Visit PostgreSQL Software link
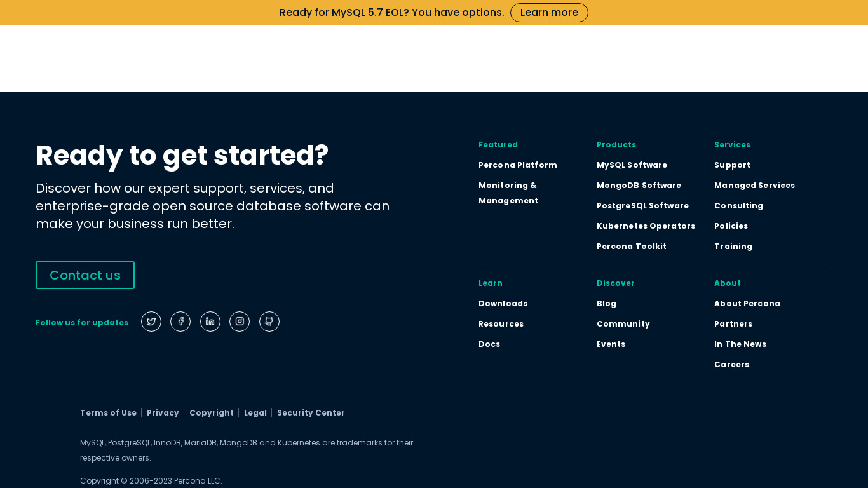This screenshot has height=488, width=868. point(642,206)
